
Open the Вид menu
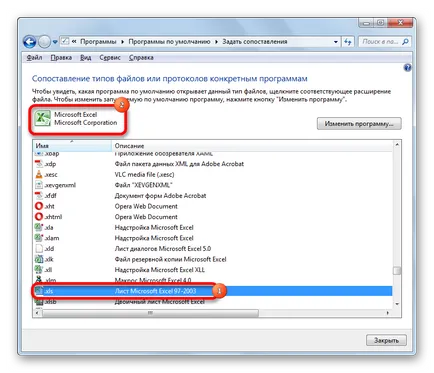tap(86, 58)
